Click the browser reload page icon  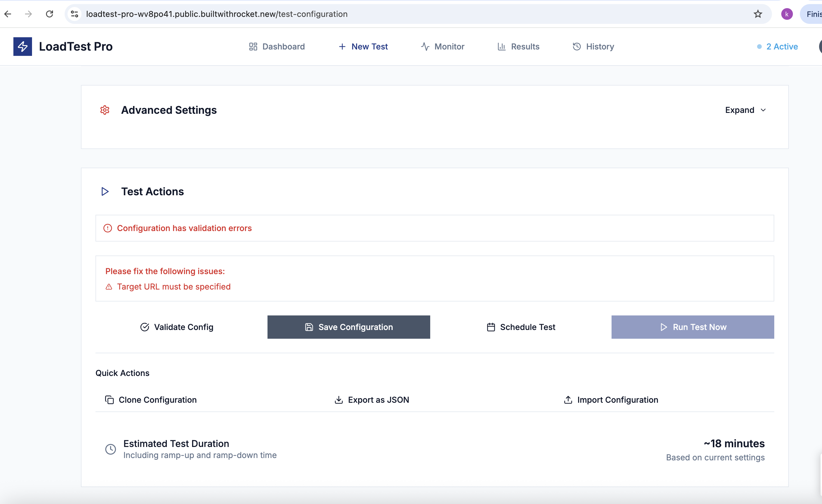coord(49,14)
